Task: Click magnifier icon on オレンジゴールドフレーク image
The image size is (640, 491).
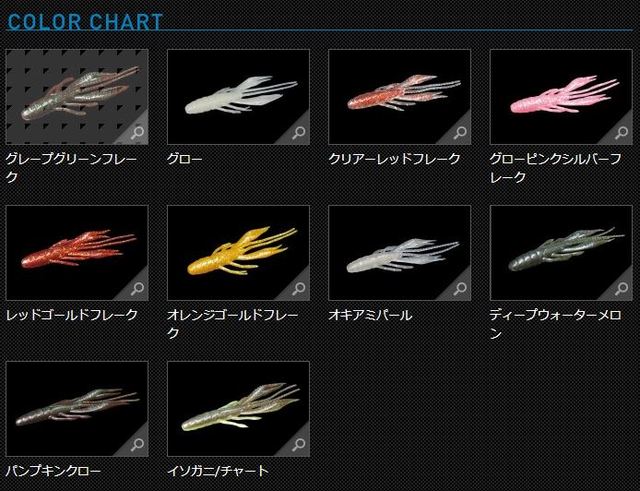Action: tap(300, 289)
